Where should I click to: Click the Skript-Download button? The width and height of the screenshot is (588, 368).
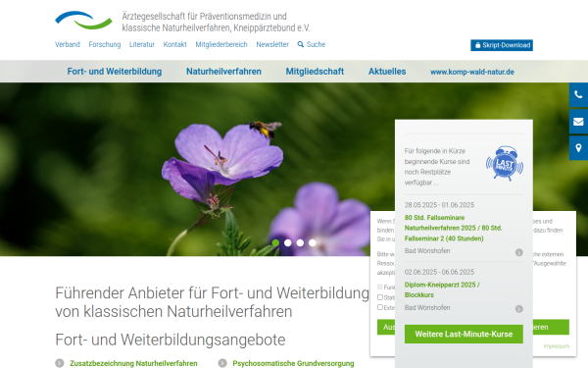502,45
